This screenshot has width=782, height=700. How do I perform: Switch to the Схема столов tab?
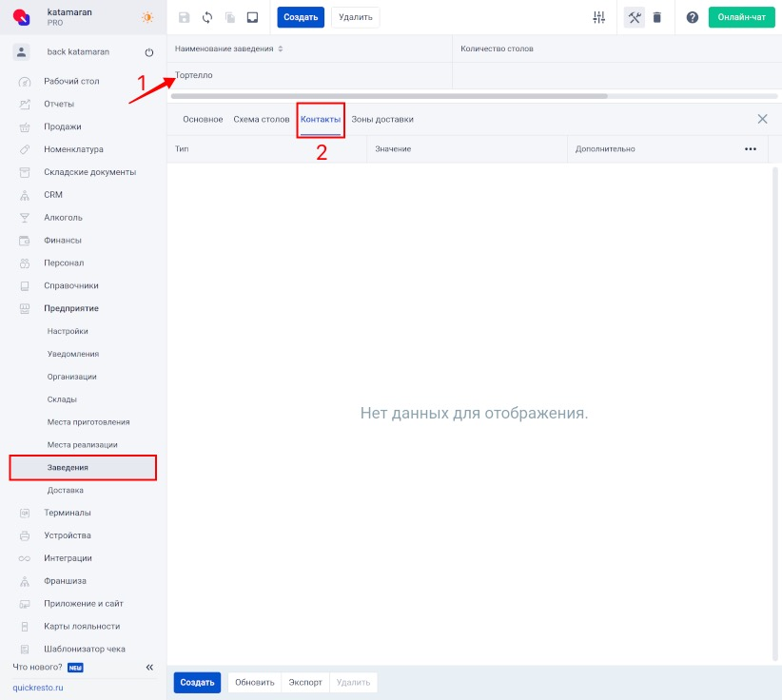point(262,119)
